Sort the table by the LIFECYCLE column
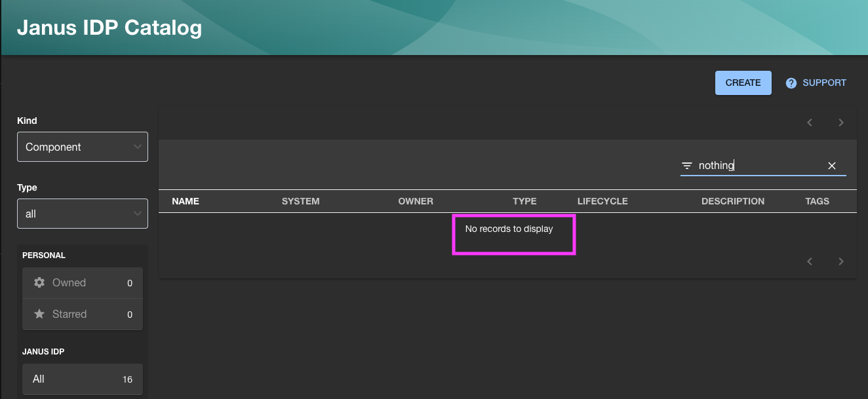868x399 pixels. click(x=602, y=201)
